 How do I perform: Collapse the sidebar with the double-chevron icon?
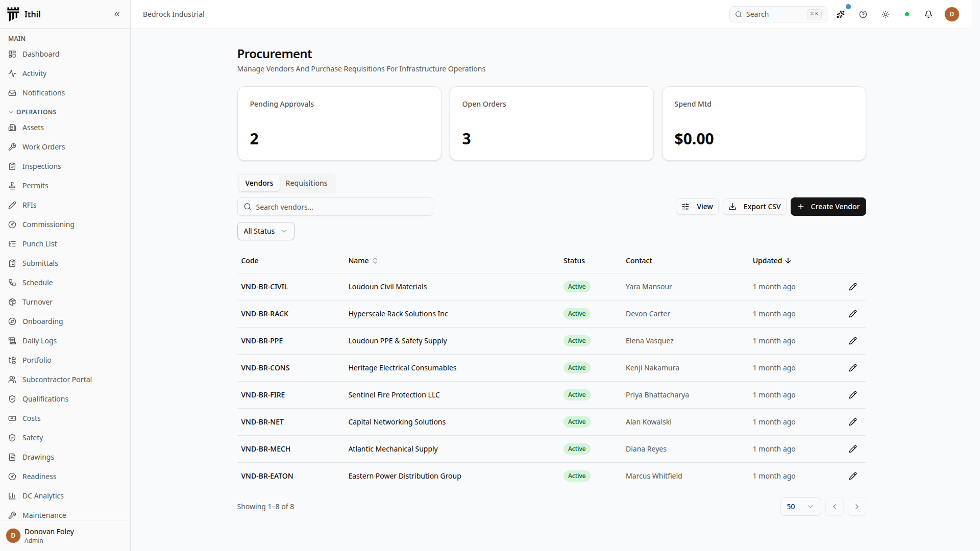pos(117,14)
